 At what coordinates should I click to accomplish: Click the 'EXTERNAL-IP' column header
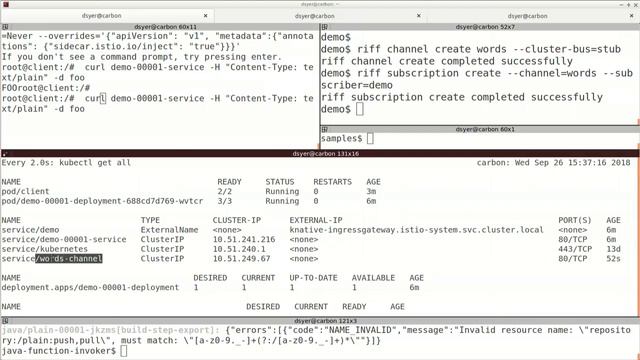(316, 220)
